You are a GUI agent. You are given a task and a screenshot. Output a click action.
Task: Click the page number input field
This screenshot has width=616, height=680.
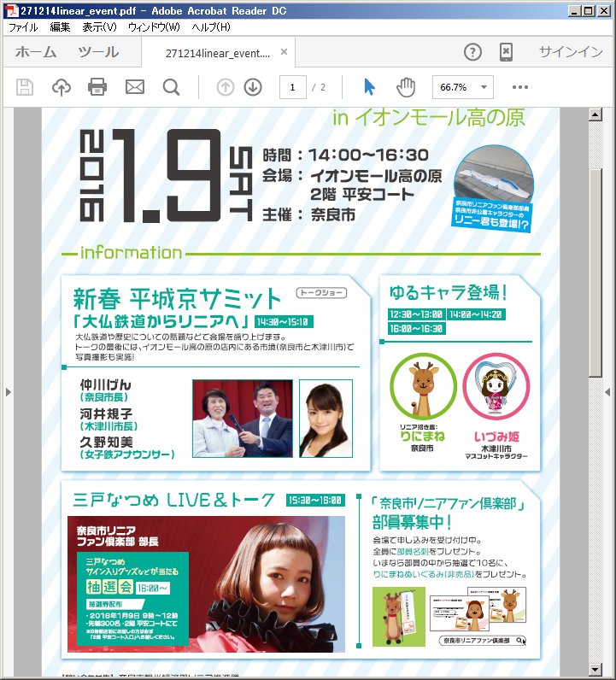click(292, 87)
